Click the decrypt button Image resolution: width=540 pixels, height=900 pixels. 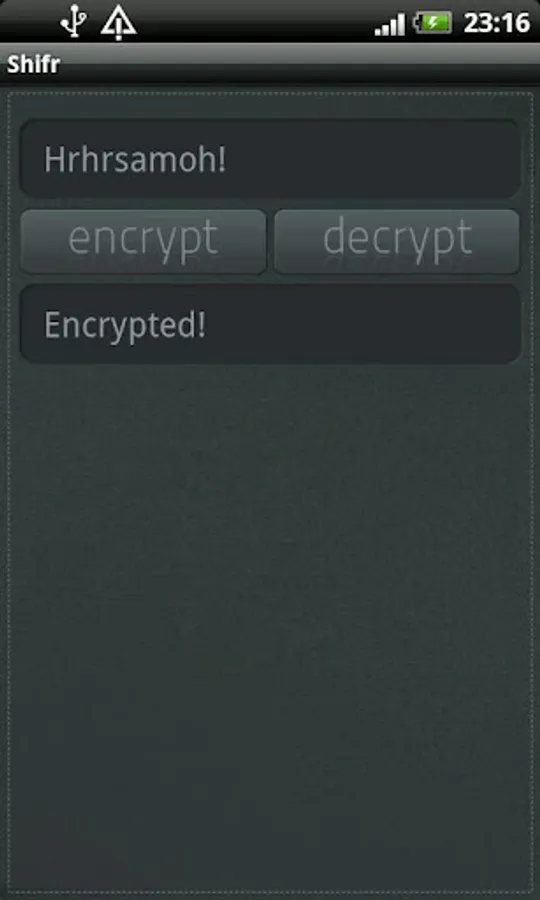point(397,241)
